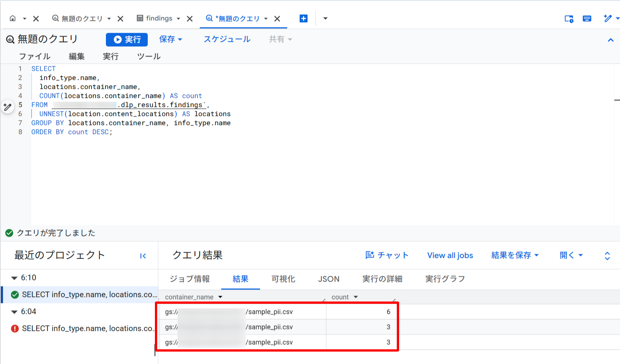Open dropdown on findings tab
This screenshot has height=364, width=620.
click(x=178, y=18)
